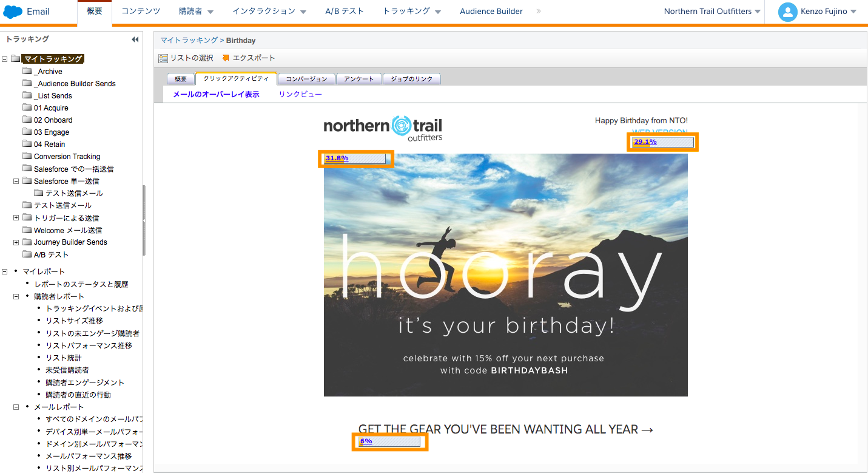Viewport: 868px width, 473px height.
Task: Switch to the クリックアクティビティ tab
Action: tap(236, 79)
